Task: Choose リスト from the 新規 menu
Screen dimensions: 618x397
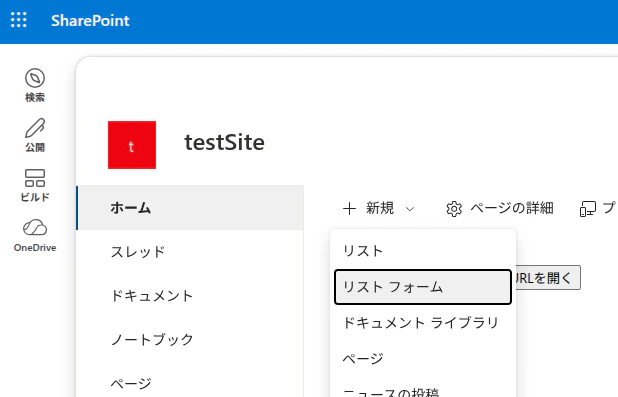Action: 423,251
